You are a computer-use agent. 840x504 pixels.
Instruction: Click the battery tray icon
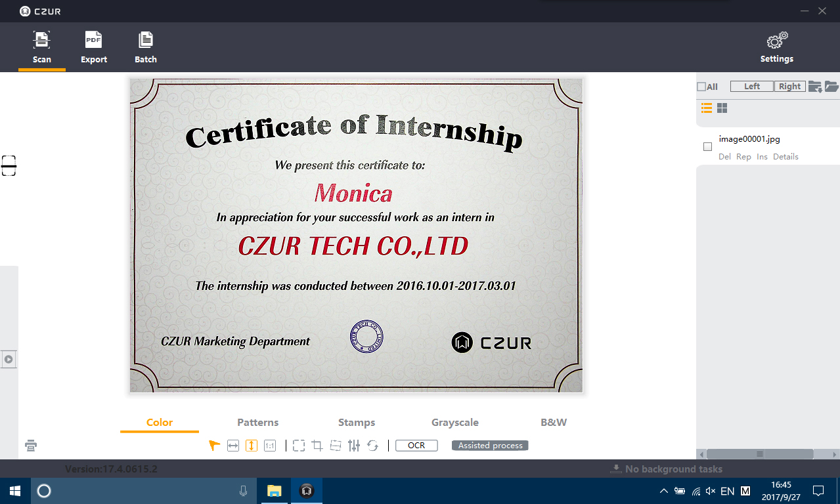point(680,491)
